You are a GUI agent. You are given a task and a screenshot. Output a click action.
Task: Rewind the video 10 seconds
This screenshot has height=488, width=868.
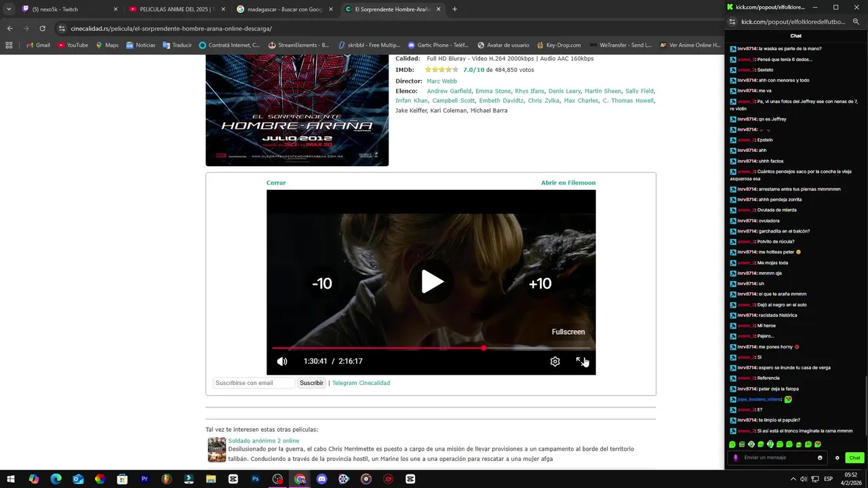click(x=322, y=283)
